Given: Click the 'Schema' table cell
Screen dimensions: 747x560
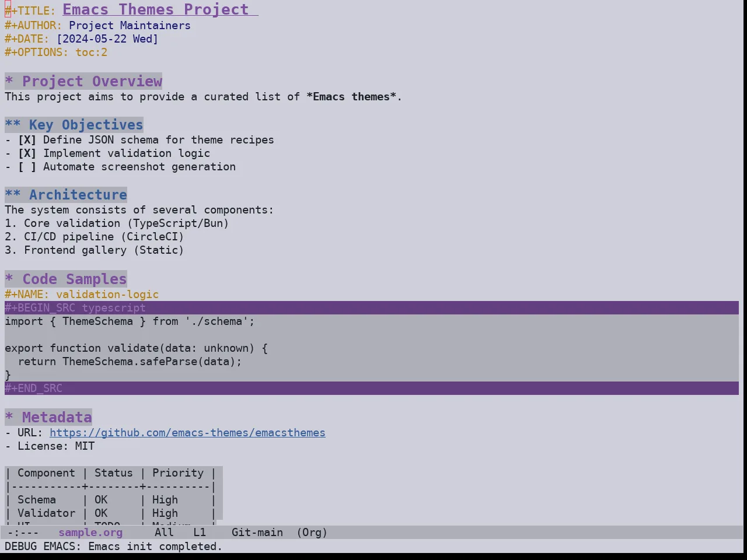Looking at the screenshot, I should 37,500.
